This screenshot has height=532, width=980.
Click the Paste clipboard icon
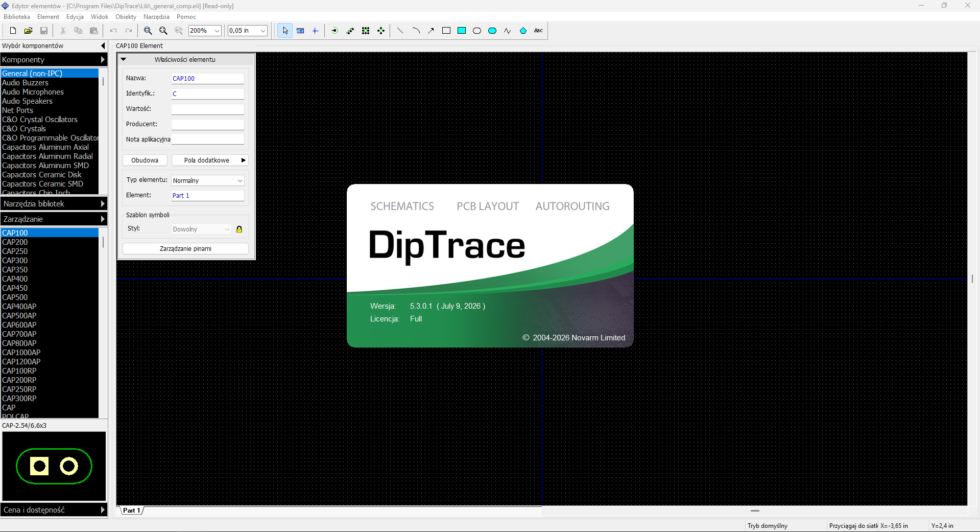point(93,31)
